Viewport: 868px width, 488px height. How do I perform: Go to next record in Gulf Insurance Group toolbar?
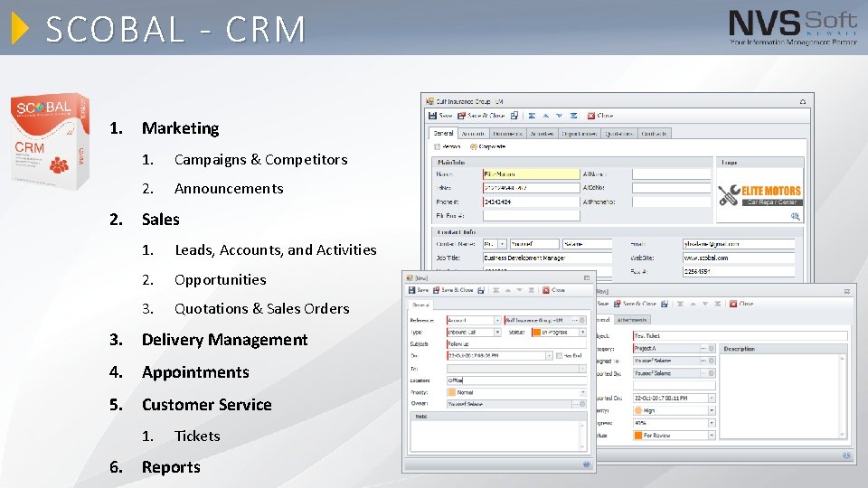(x=559, y=116)
